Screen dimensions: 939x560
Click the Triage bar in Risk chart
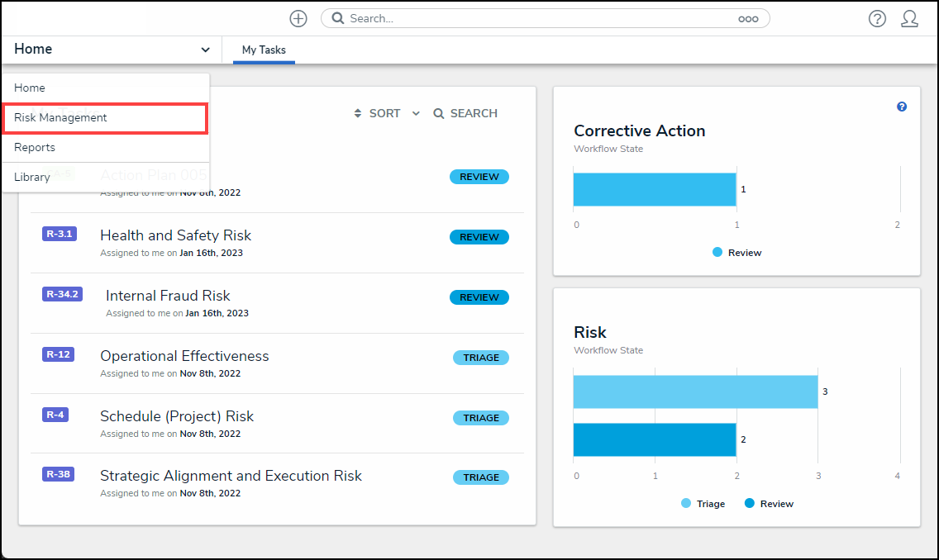pyautogui.click(x=694, y=392)
